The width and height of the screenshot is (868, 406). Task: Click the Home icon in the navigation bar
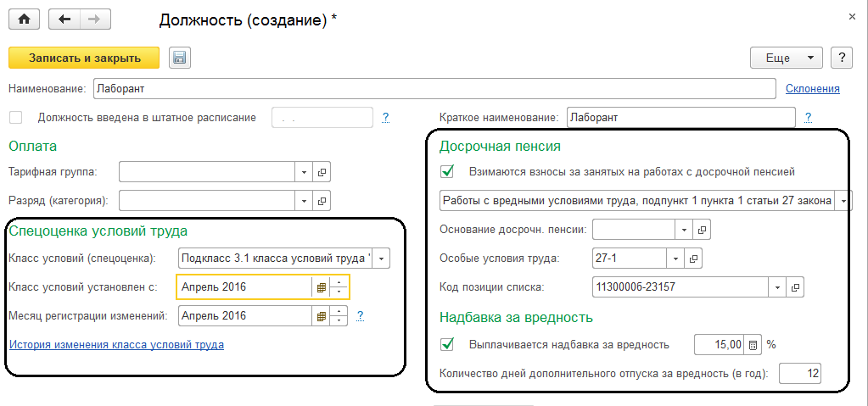(x=24, y=19)
